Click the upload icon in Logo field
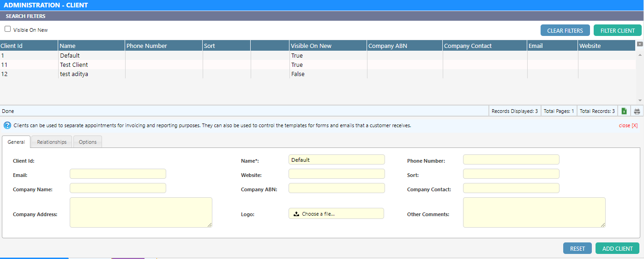Viewport: 644px width, 259px height. (296, 214)
